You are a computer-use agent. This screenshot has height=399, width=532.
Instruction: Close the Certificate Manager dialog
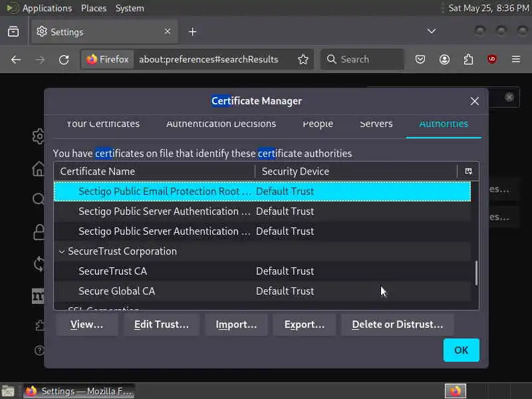coord(474,101)
